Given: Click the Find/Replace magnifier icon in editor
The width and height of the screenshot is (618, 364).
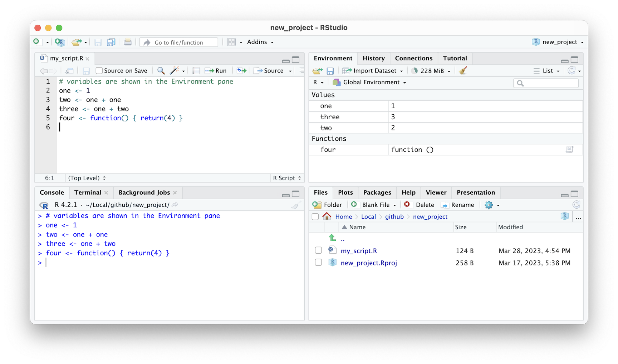Looking at the screenshot, I should click(x=161, y=71).
